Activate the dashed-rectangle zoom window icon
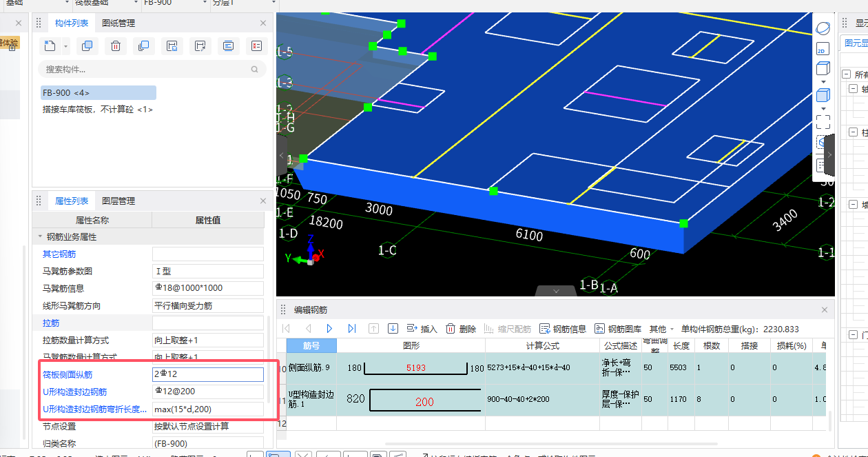 tap(823, 122)
